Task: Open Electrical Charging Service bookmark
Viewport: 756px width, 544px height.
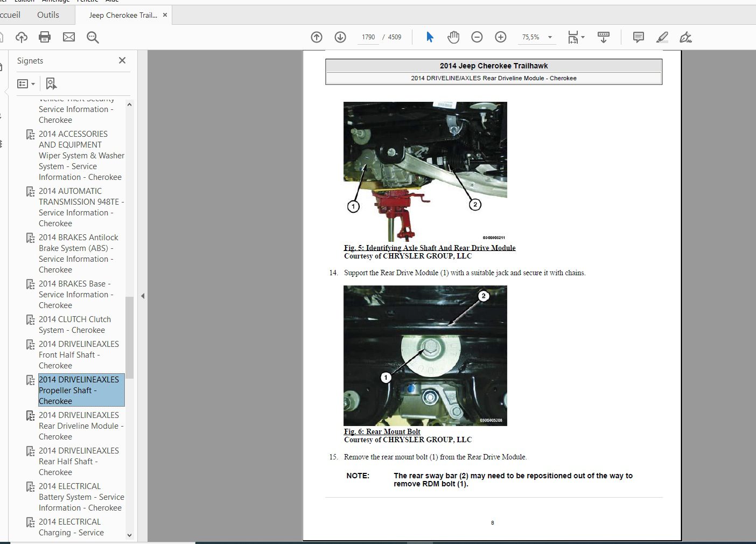Action: pos(71,527)
